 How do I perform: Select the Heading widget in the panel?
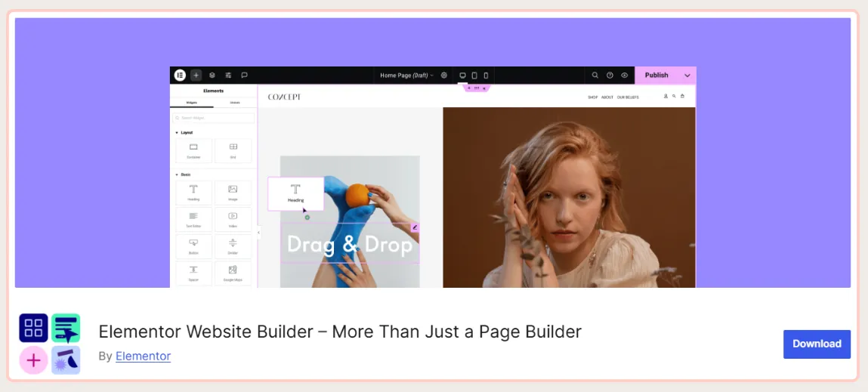pos(193,193)
